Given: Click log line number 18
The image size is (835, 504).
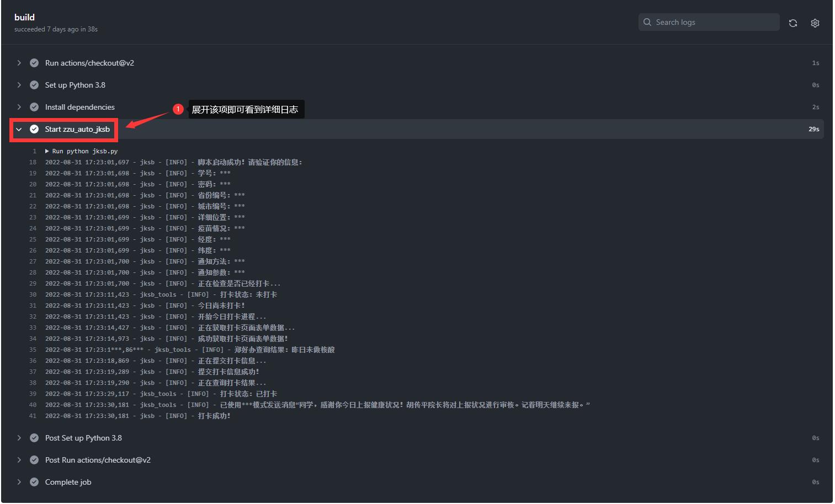Looking at the screenshot, I should point(33,162).
